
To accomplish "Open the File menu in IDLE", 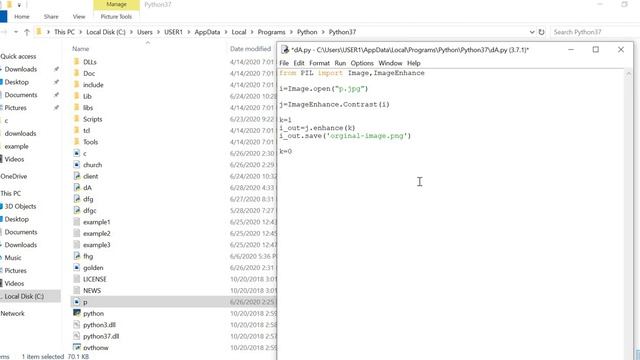I will tap(284, 63).
